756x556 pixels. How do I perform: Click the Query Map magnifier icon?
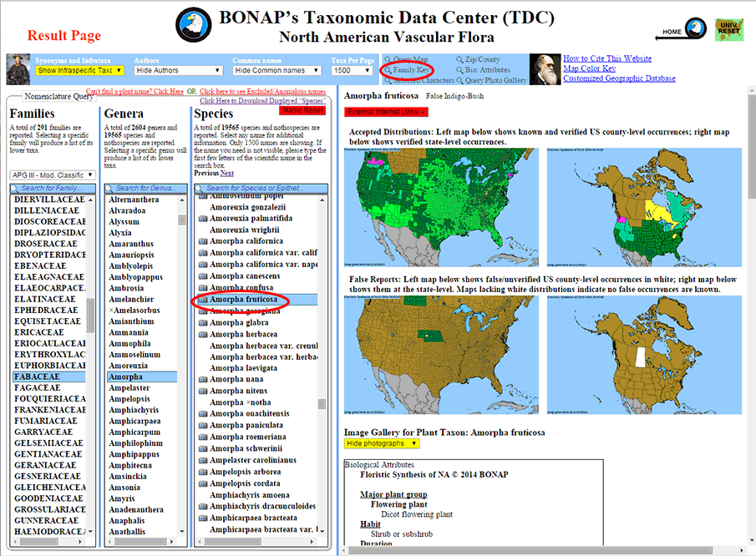point(388,60)
